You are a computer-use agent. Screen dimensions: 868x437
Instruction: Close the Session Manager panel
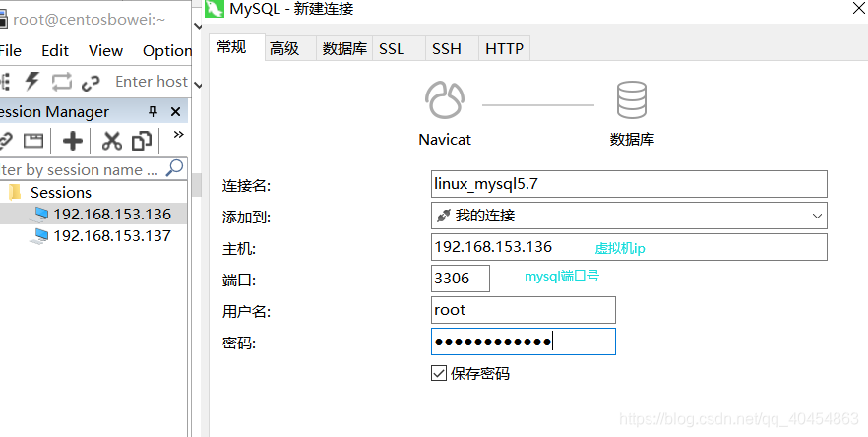point(175,112)
